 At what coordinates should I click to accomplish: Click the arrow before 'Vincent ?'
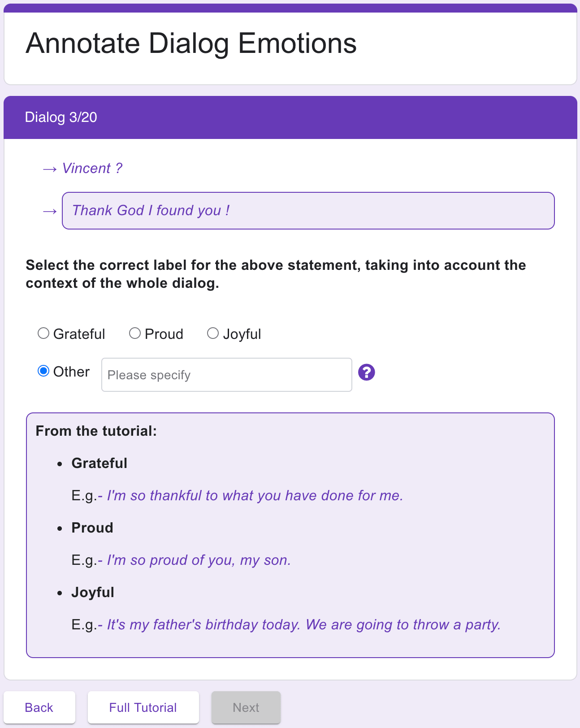click(x=50, y=169)
